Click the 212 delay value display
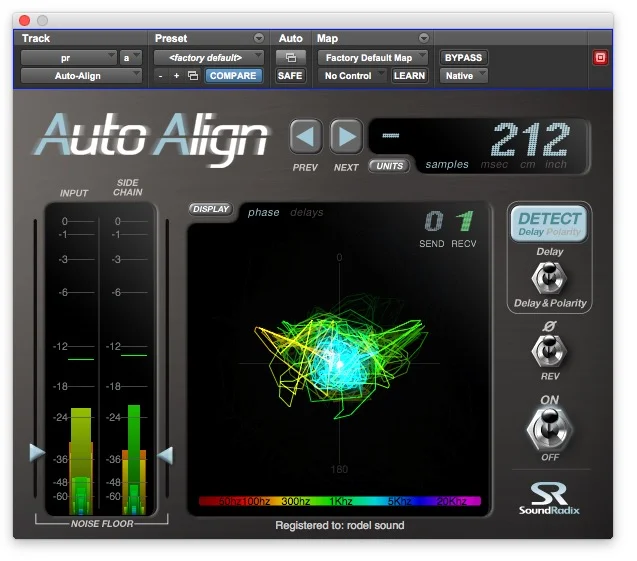The height and width of the screenshot is (561, 637). click(530, 139)
